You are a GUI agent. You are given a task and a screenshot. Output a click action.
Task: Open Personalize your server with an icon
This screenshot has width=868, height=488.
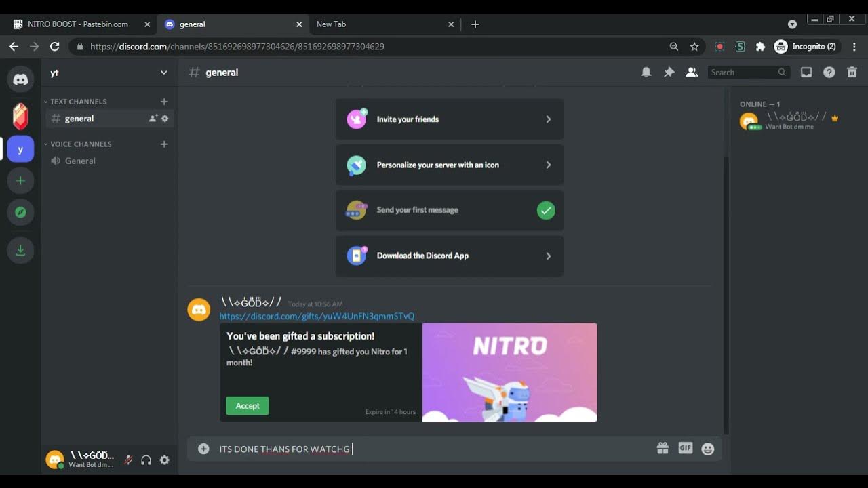(x=450, y=165)
